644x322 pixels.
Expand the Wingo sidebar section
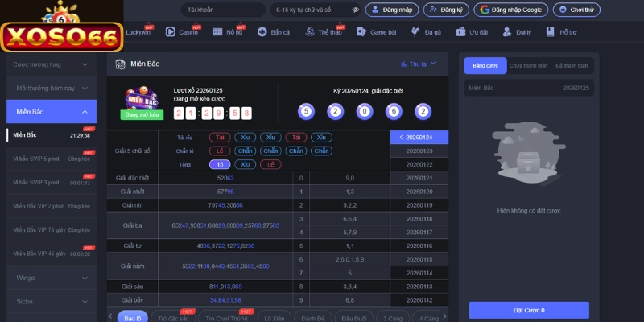point(52,278)
